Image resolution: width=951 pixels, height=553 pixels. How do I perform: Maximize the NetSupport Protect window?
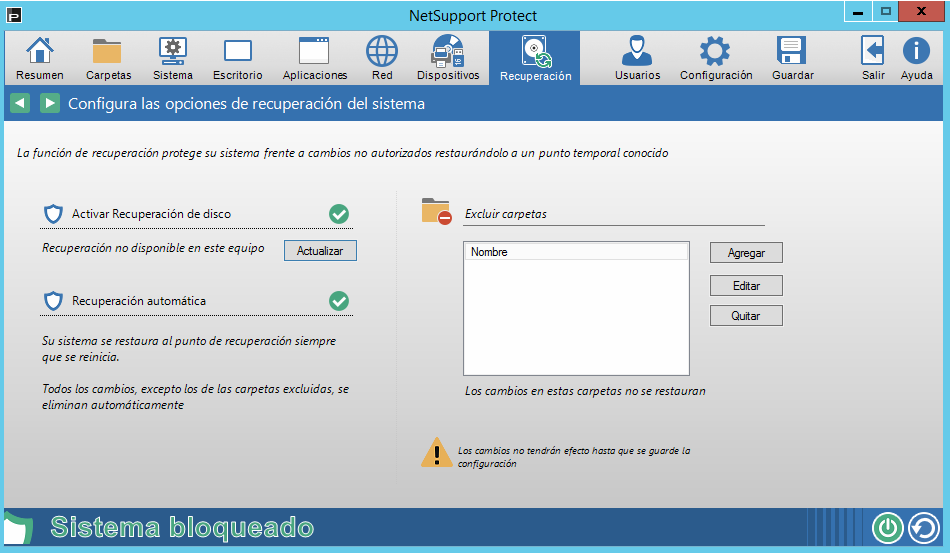point(885,12)
